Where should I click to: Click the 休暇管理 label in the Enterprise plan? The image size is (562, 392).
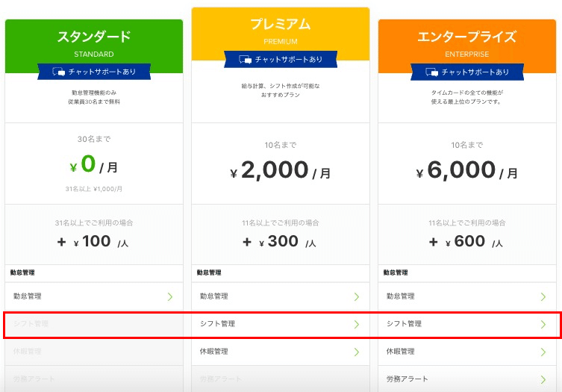(400, 352)
